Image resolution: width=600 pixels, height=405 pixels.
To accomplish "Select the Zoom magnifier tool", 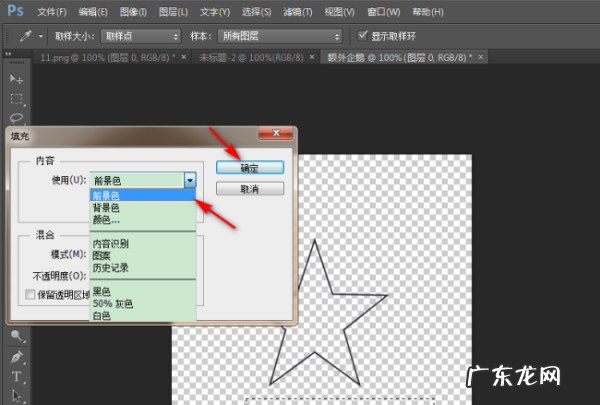I will click(16, 337).
